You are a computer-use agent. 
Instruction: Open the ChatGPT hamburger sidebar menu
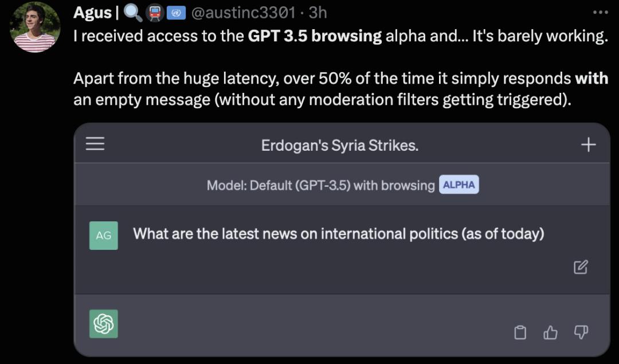click(x=95, y=144)
